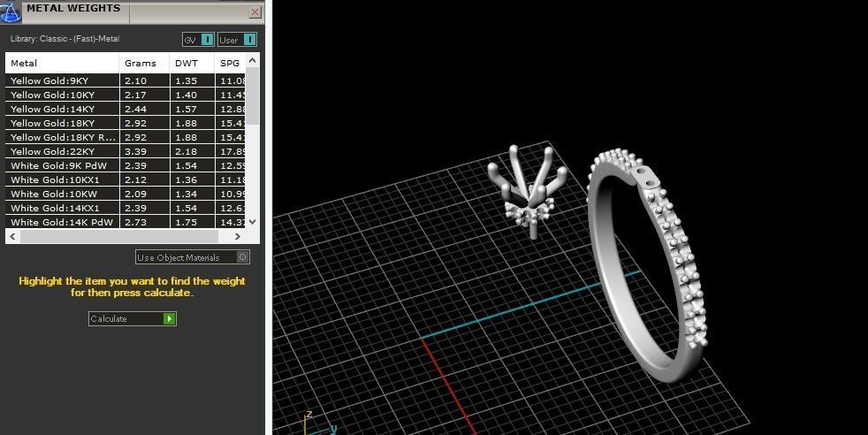Click the 2.18 DWT value for 22KY
Viewport: 868px width, 435px height.
[x=186, y=152]
